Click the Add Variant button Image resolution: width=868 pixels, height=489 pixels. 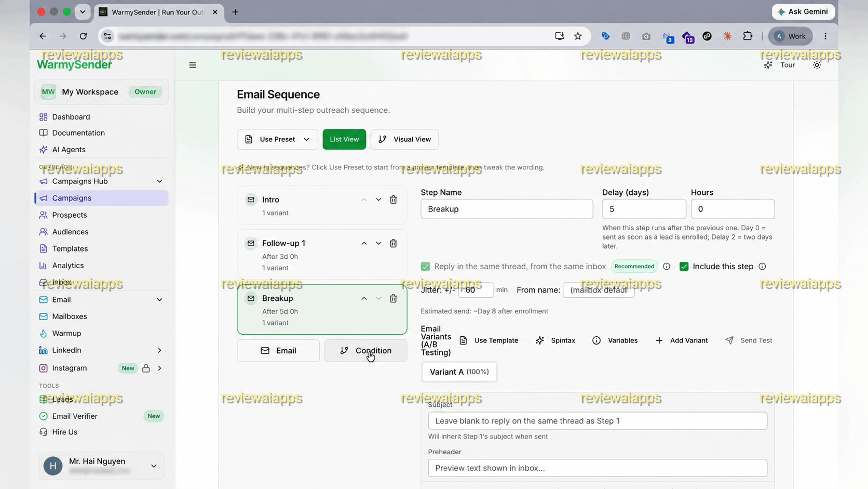(x=682, y=340)
